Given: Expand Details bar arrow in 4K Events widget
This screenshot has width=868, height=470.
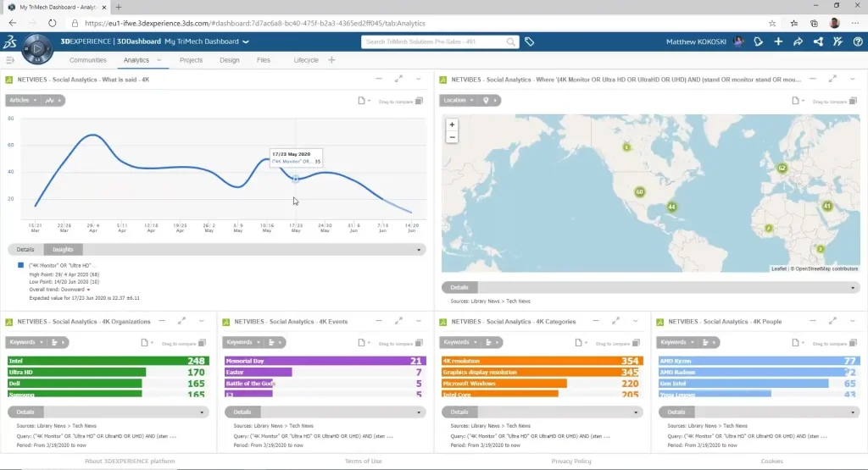Looking at the screenshot, I should tap(419, 412).
